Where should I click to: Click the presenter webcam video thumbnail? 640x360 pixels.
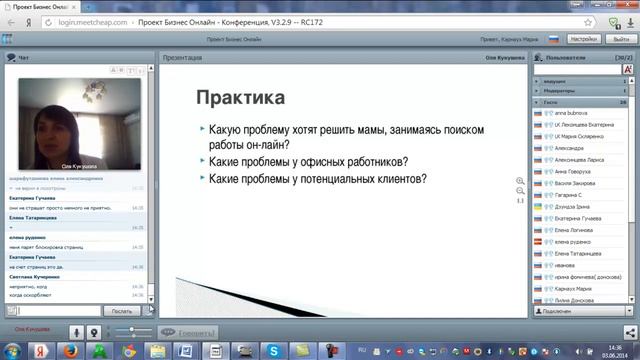click(80, 124)
